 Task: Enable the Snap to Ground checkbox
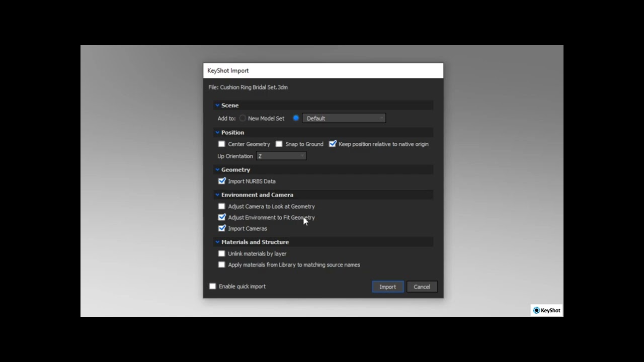279,144
